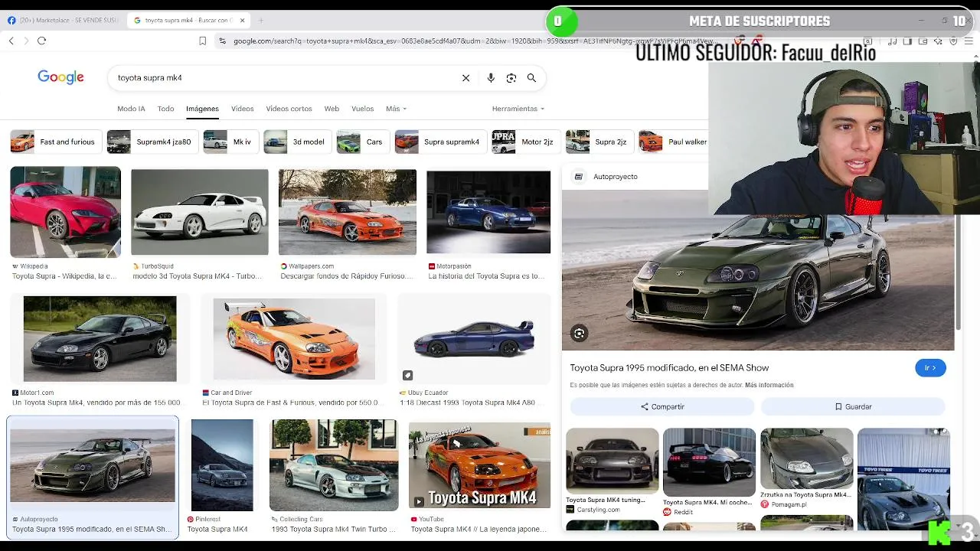This screenshot has height=551, width=980.
Task: Open Google Lens image search
Action: pos(511,78)
